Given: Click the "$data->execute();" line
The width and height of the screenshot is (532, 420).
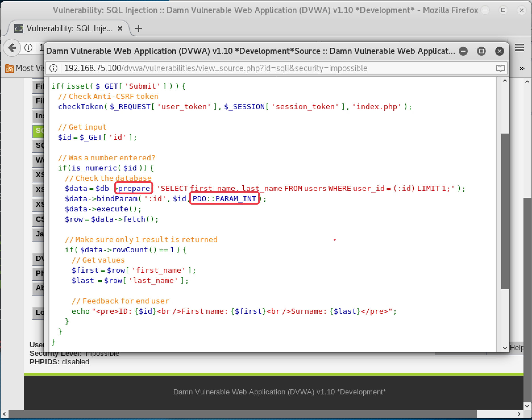Looking at the screenshot, I should coord(103,209).
